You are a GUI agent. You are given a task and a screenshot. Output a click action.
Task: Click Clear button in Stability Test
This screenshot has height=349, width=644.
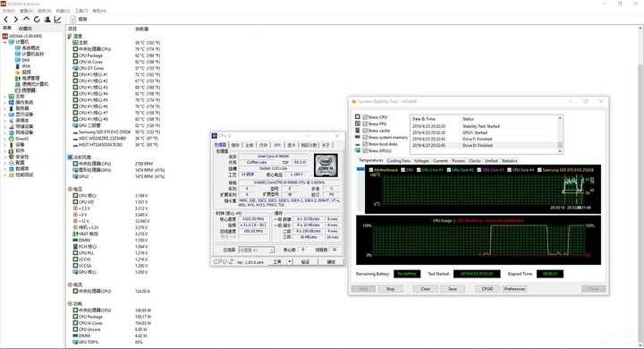point(426,289)
